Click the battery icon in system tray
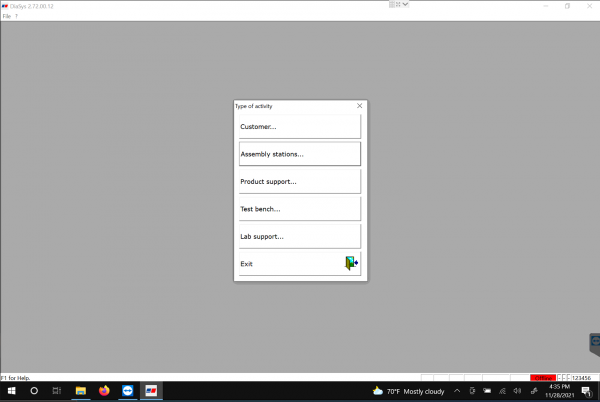The width and height of the screenshot is (600, 402). click(x=487, y=391)
